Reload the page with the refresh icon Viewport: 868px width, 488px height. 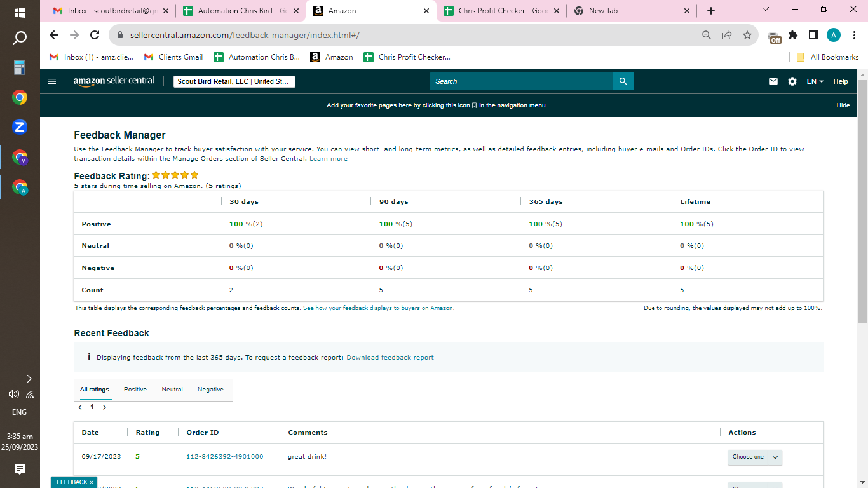95,36
